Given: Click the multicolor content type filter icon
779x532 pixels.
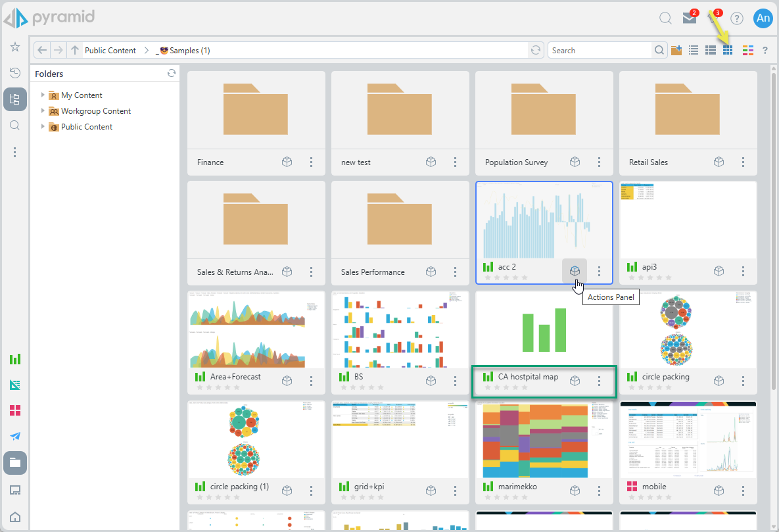Looking at the screenshot, I should coord(747,51).
